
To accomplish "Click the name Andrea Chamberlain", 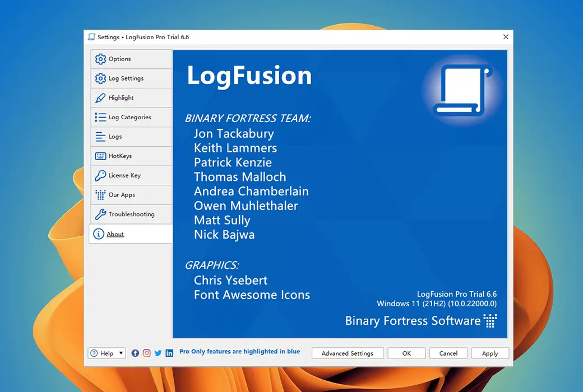I will pyautogui.click(x=251, y=191).
